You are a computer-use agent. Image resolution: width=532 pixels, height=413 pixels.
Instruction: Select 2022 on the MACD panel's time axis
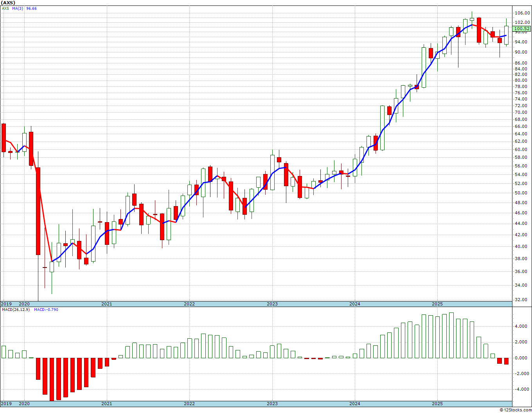(189, 404)
